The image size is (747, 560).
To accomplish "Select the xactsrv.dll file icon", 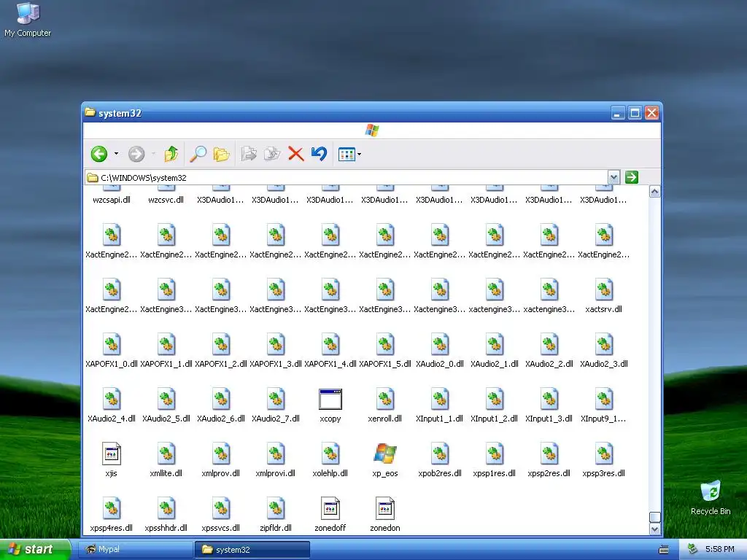I will point(603,289).
